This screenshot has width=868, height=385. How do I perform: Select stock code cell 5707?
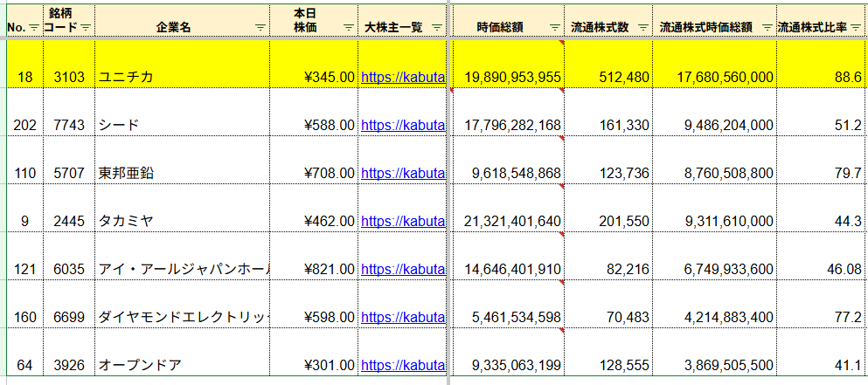pos(69,161)
